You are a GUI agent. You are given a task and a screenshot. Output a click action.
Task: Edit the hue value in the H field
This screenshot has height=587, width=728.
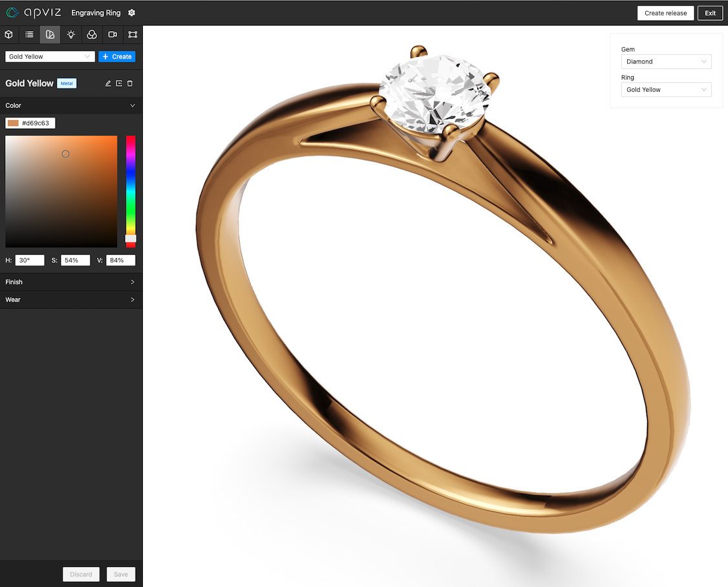click(29, 260)
